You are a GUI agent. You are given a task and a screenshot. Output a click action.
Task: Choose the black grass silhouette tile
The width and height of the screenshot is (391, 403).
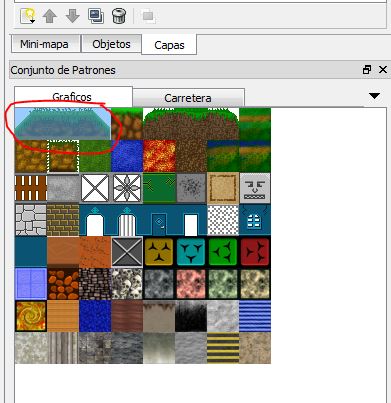191,316
